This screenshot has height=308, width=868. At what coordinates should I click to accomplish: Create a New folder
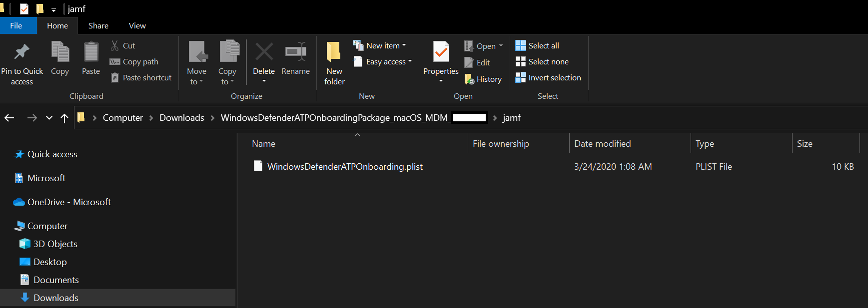pos(334,63)
